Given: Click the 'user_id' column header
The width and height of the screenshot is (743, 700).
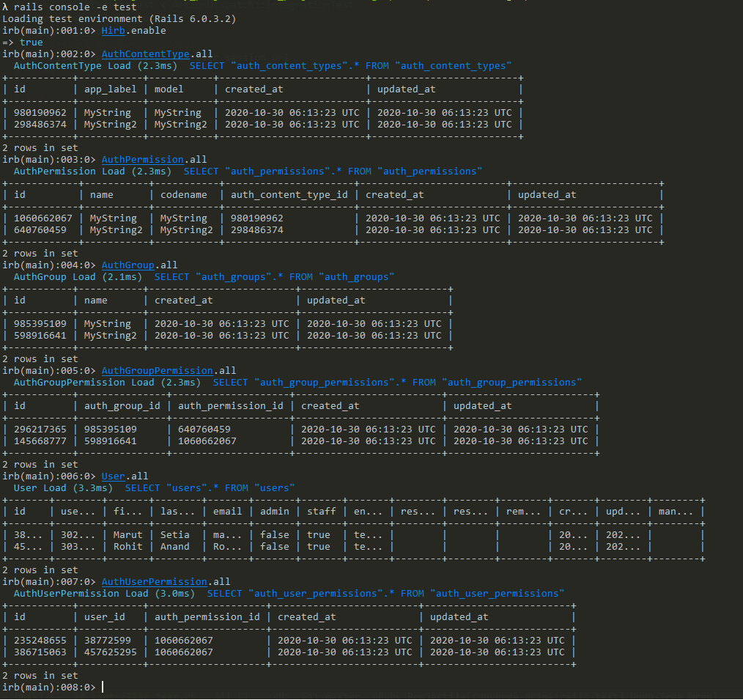Looking at the screenshot, I should pos(105,617).
